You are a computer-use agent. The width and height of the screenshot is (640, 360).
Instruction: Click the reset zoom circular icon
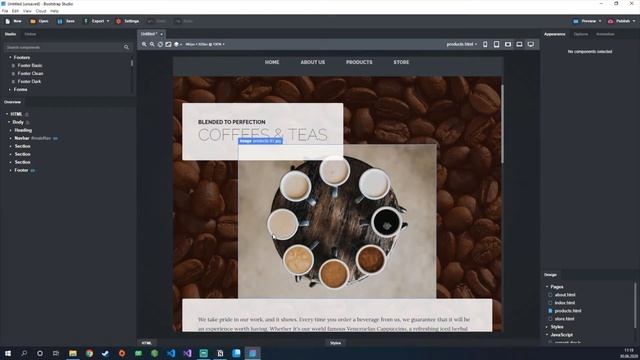[160, 44]
